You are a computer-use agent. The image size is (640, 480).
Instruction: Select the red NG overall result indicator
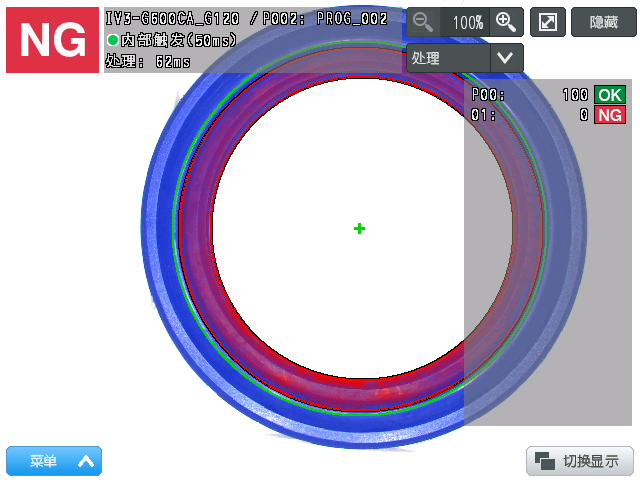click(x=53, y=40)
